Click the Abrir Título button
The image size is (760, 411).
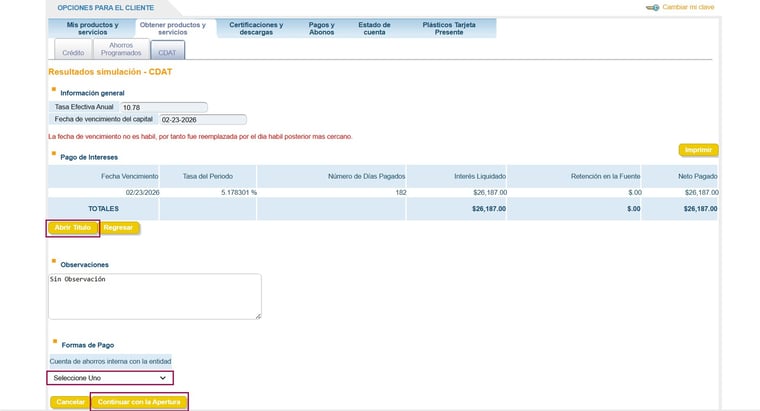tap(73, 228)
